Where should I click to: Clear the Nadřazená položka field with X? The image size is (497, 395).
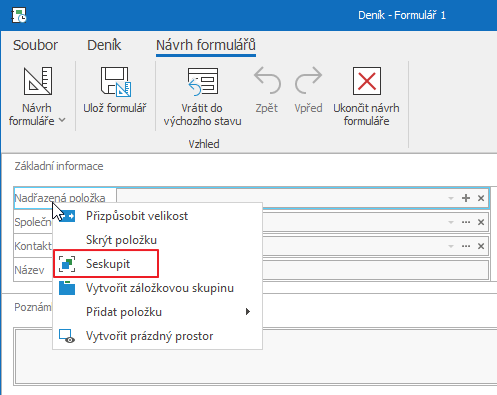(x=481, y=198)
